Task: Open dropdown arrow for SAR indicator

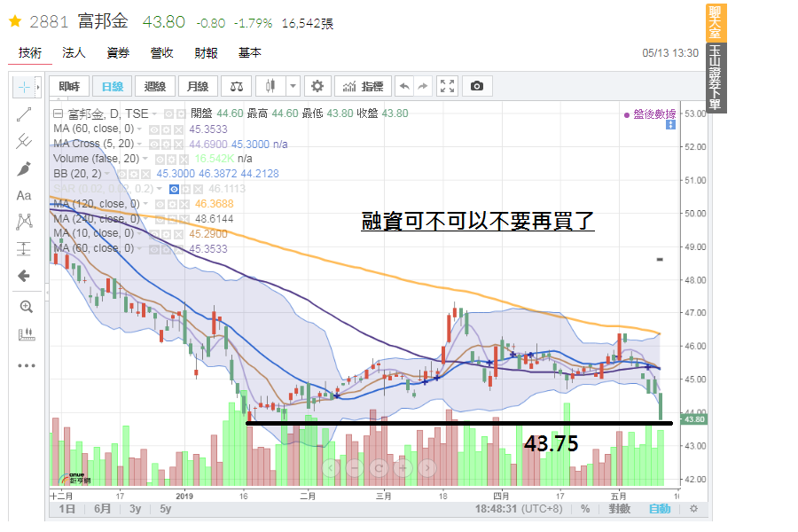Action: pos(160,189)
